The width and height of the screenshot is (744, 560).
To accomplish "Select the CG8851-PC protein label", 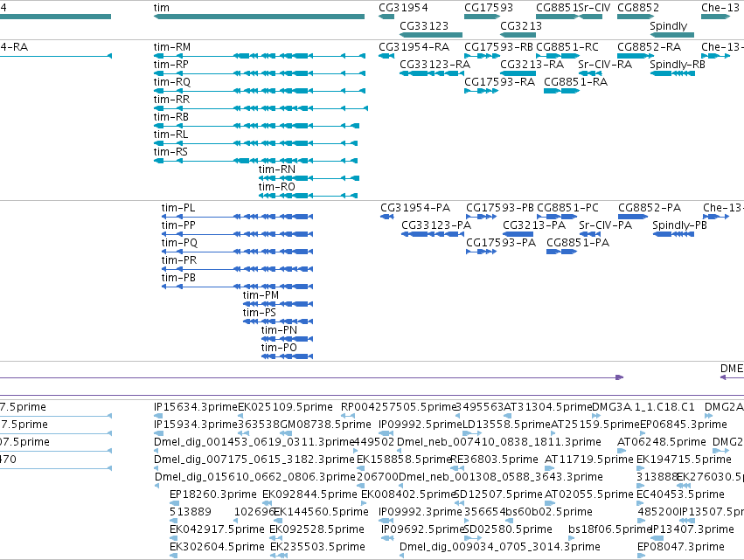I will click(x=567, y=208).
